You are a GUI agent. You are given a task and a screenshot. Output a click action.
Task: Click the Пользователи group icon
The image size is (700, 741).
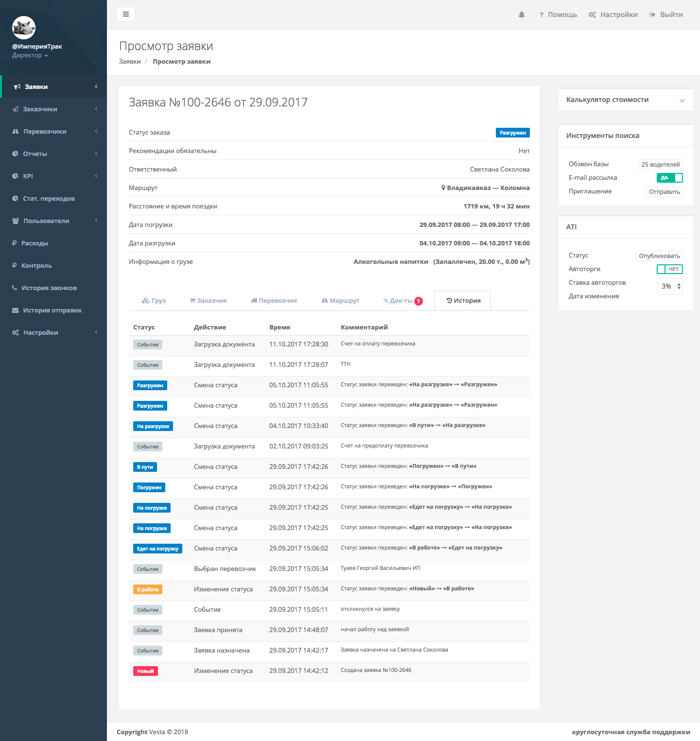pyautogui.click(x=16, y=221)
